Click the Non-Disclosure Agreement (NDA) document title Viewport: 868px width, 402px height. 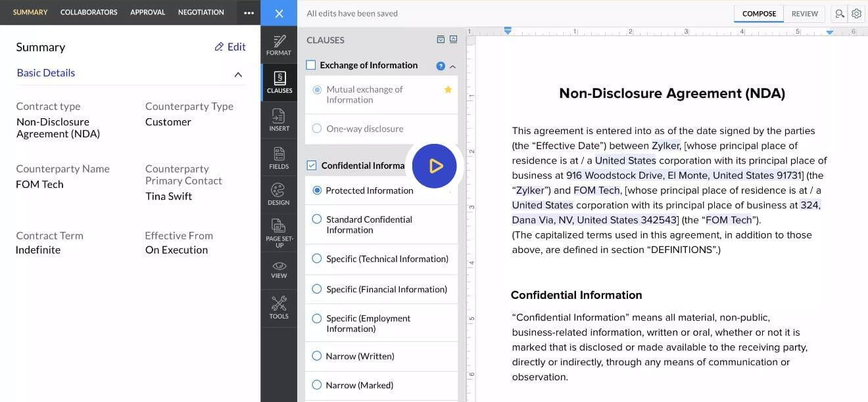(672, 93)
